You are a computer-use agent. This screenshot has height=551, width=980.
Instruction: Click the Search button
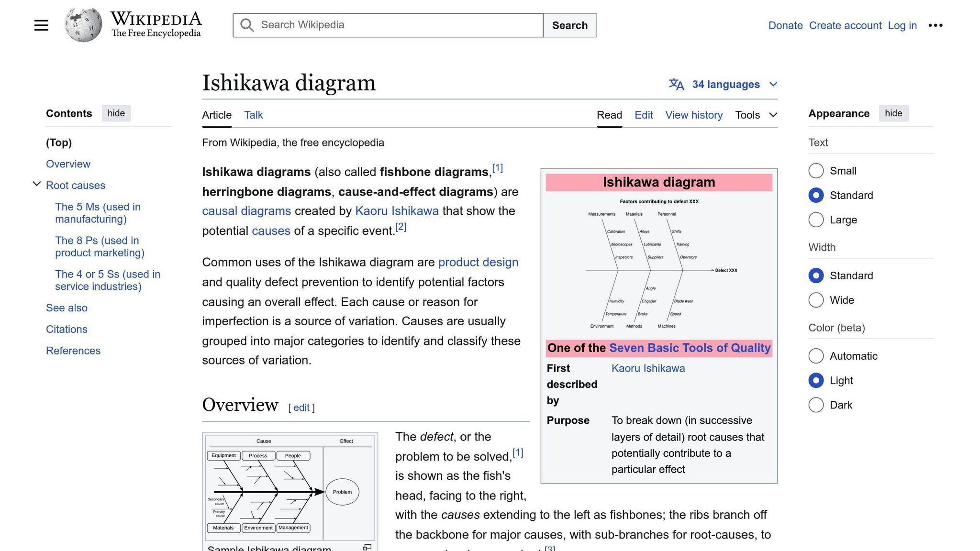coord(570,25)
